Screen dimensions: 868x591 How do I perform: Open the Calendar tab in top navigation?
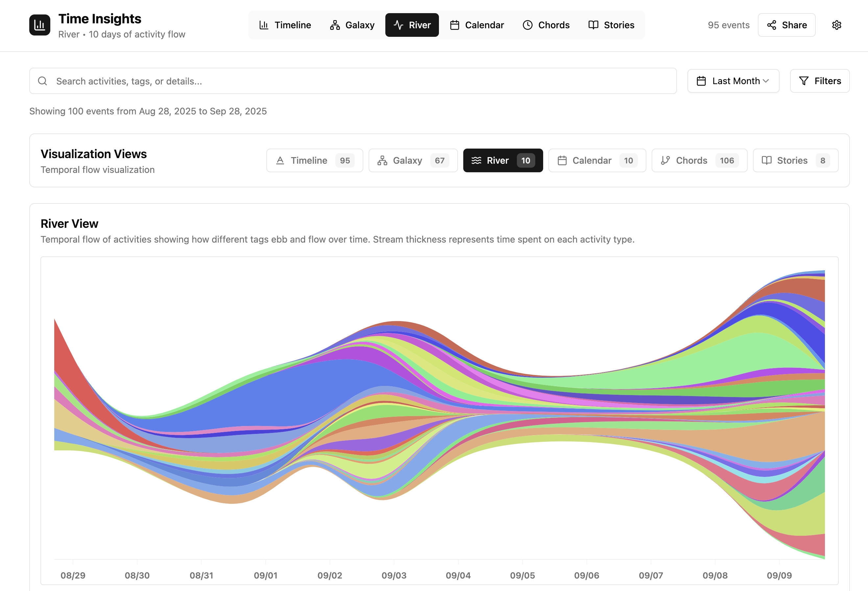coord(477,25)
